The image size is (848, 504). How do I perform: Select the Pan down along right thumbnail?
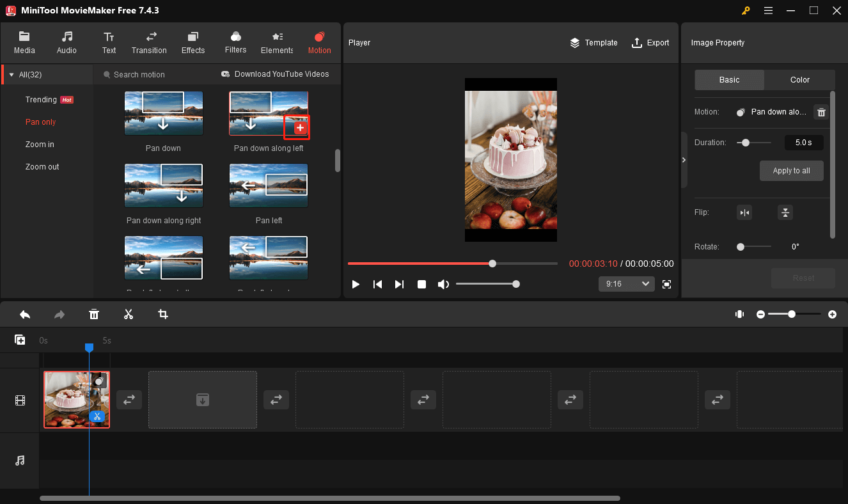point(164,185)
